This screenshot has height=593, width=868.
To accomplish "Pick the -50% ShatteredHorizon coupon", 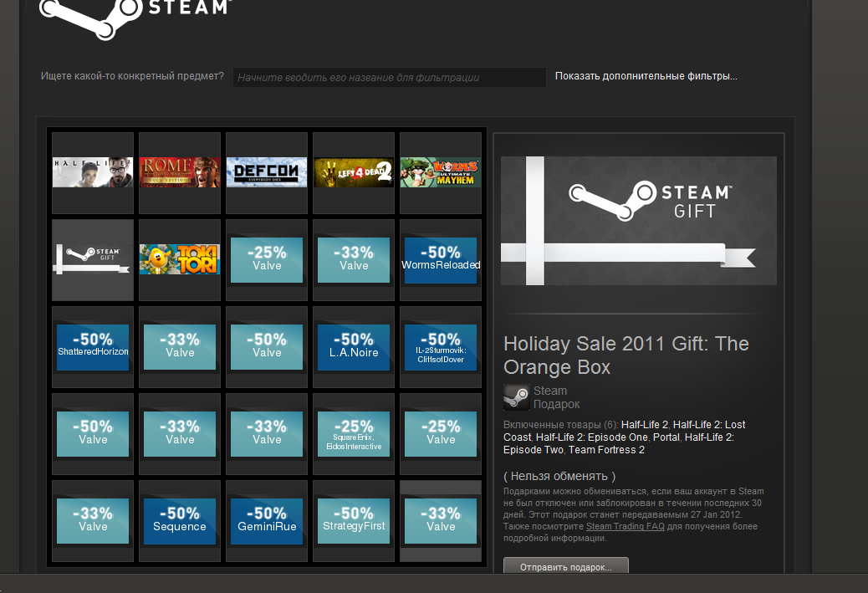I will click(x=93, y=346).
